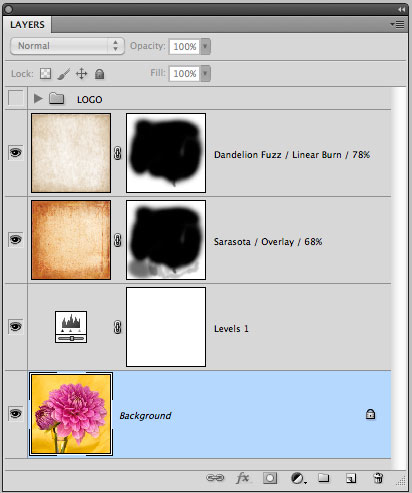The image size is (412, 493).
Task: Hide the Dandelion Fuzz layer
Action: (x=16, y=153)
